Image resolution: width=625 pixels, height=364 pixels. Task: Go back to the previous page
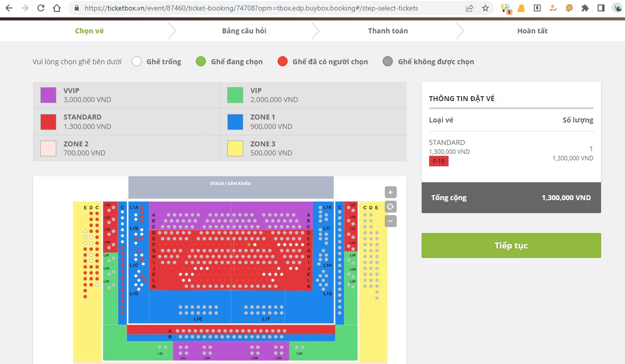coord(9,8)
